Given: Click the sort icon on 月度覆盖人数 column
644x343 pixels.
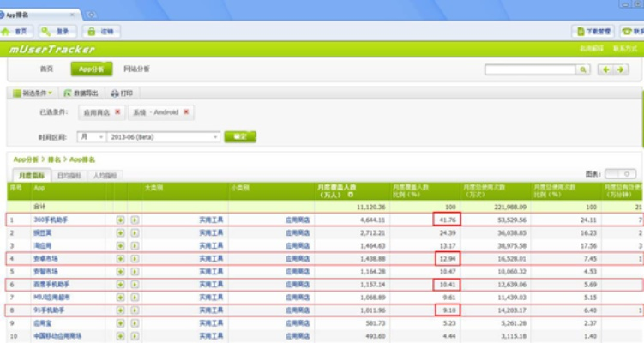Looking at the screenshot, I should (351, 195).
